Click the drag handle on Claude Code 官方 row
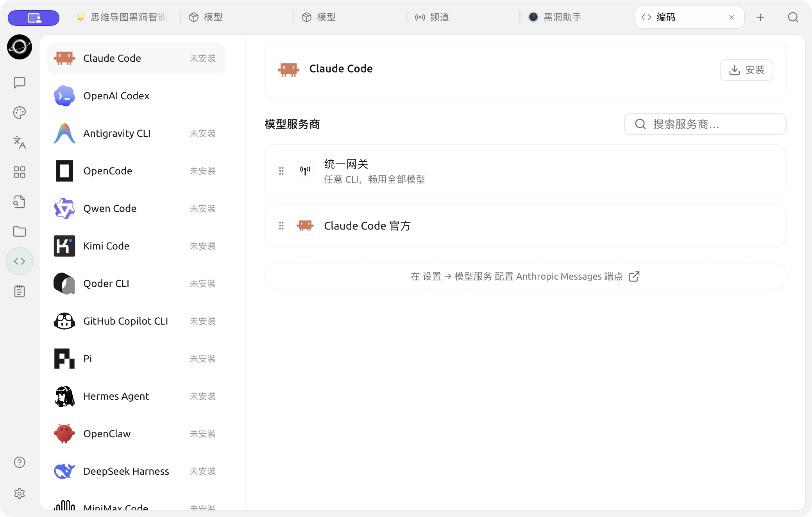This screenshot has height=517, width=812. [281, 226]
